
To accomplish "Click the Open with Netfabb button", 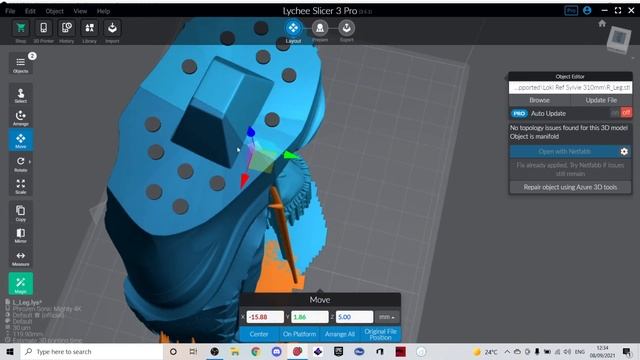I will point(564,151).
